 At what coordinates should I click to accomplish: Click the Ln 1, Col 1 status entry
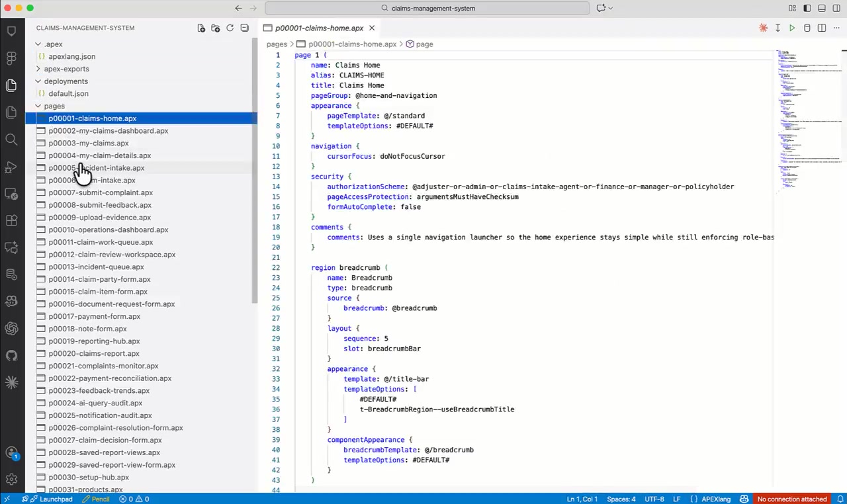pyautogui.click(x=582, y=499)
